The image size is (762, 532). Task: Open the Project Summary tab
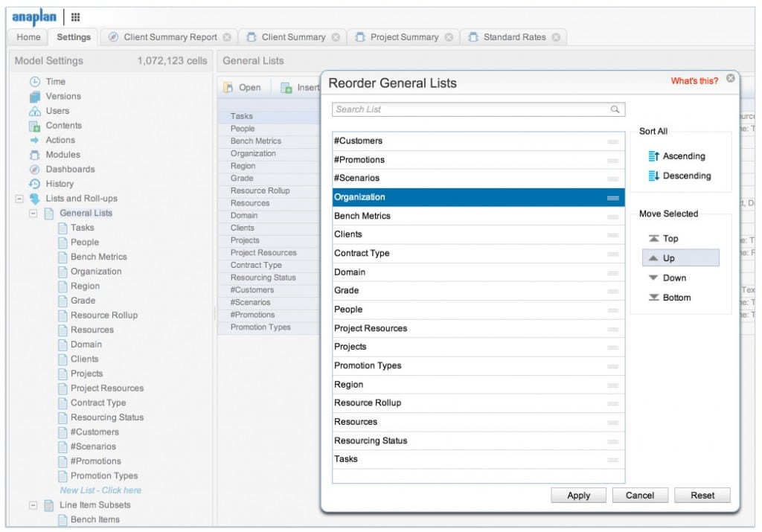[404, 37]
